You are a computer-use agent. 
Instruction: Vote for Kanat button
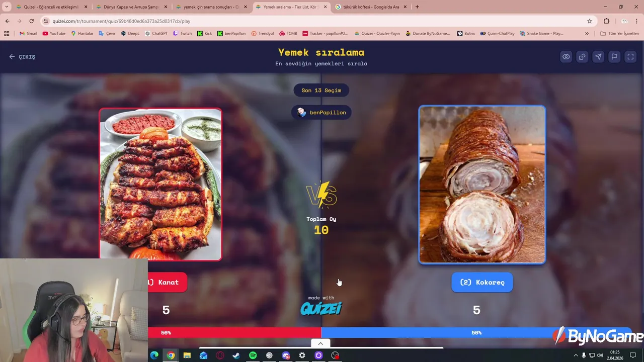pyautogui.click(x=167, y=282)
